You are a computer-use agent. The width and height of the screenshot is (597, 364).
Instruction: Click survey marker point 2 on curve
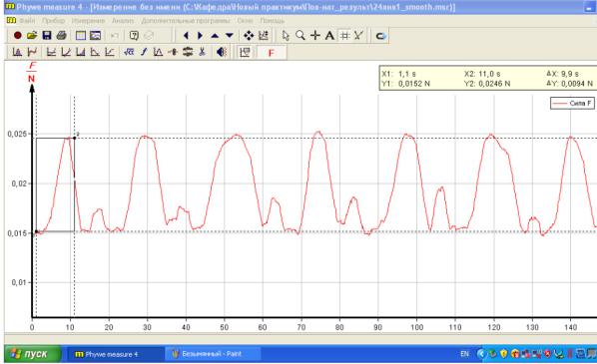(74, 138)
